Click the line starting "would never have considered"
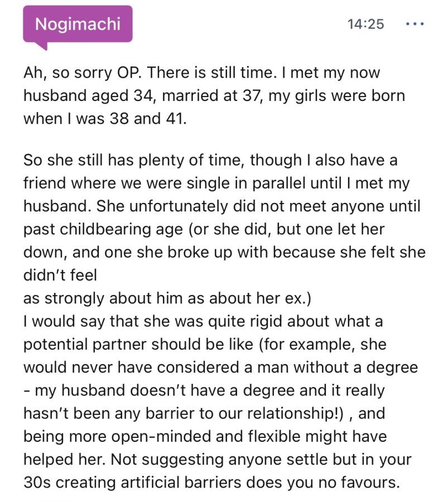 (x=220, y=367)
